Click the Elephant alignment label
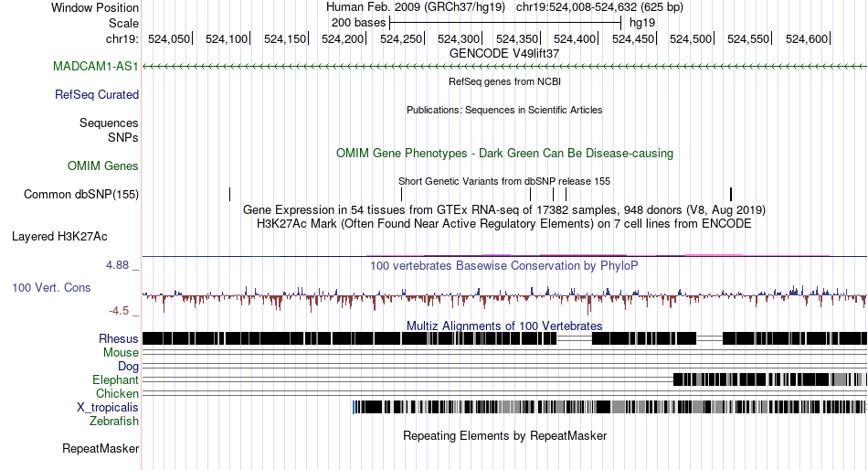This screenshot has width=868, height=470. (116, 380)
